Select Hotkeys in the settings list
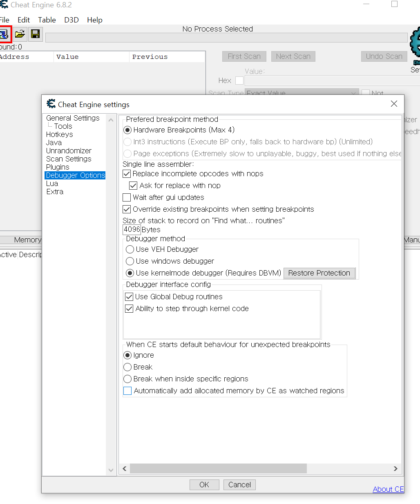 [x=59, y=134]
